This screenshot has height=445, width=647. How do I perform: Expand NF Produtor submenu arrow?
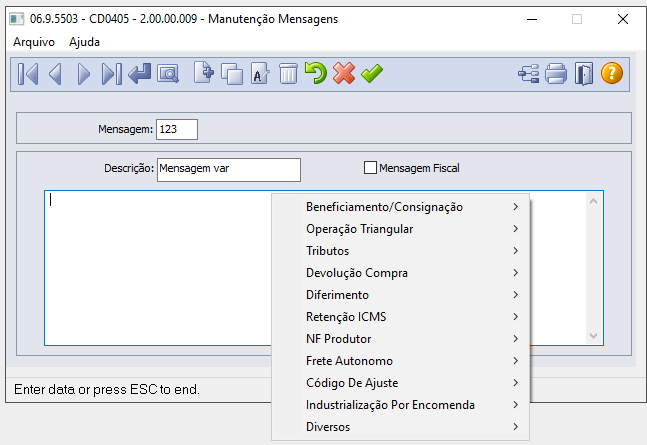tap(515, 339)
